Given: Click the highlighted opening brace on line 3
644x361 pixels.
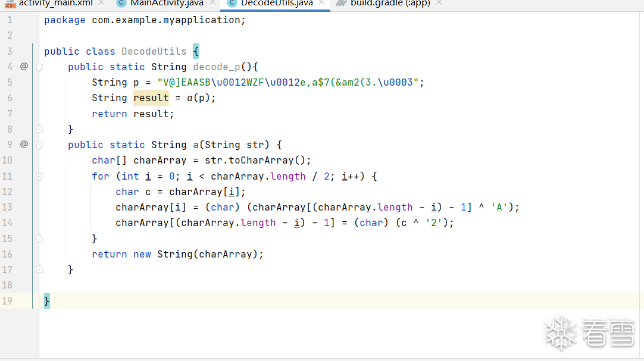Looking at the screenshot, I should tap(195, 51).
